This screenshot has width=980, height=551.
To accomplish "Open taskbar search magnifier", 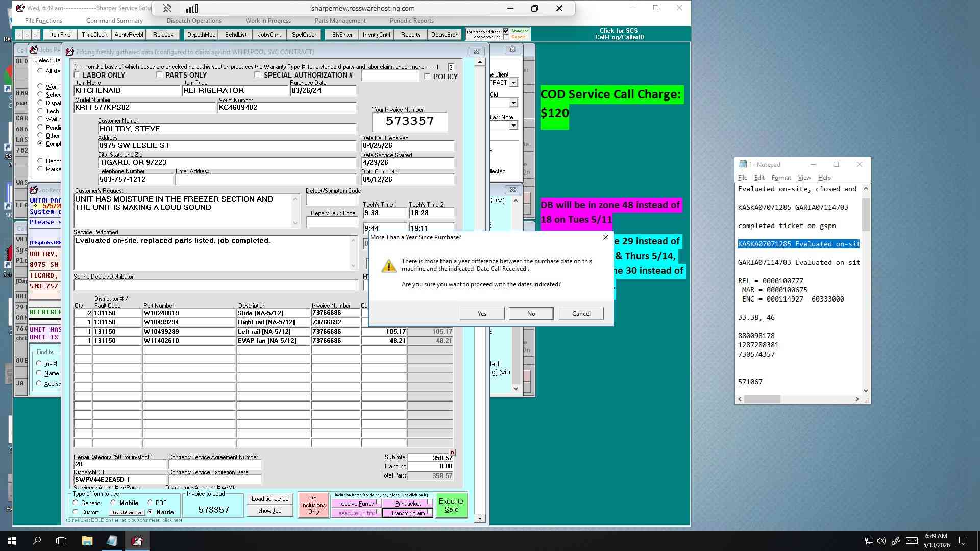I will click(37, 541).
